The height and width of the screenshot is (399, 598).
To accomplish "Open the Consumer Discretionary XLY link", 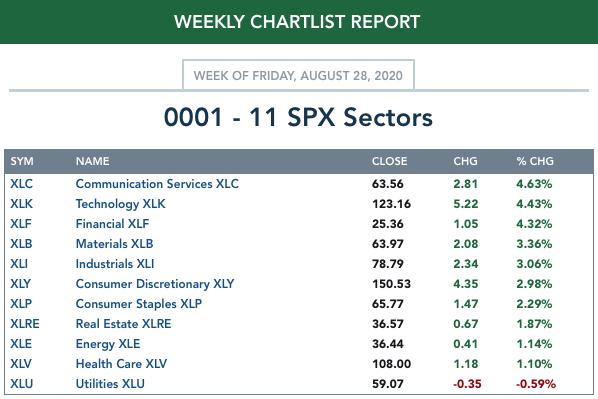I will [x=155, y=284].
